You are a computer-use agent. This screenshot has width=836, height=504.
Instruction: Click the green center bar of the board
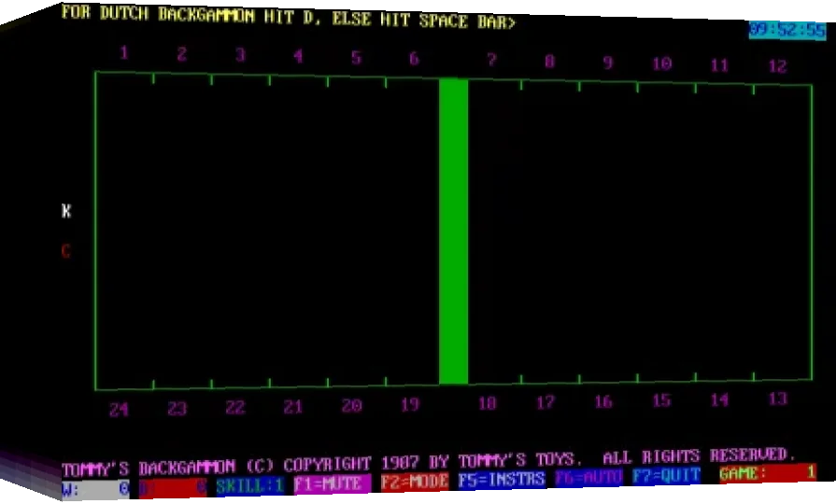(x=453, y=231)
